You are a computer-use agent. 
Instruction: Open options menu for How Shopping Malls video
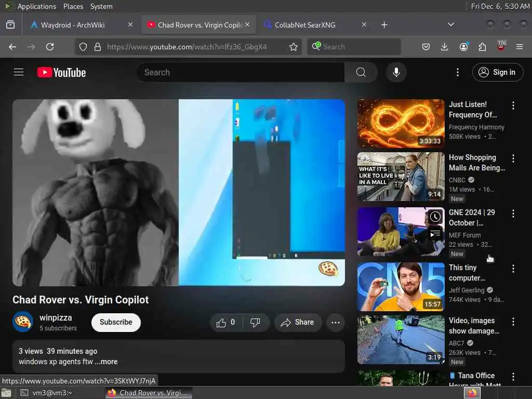tap(513, 158)
